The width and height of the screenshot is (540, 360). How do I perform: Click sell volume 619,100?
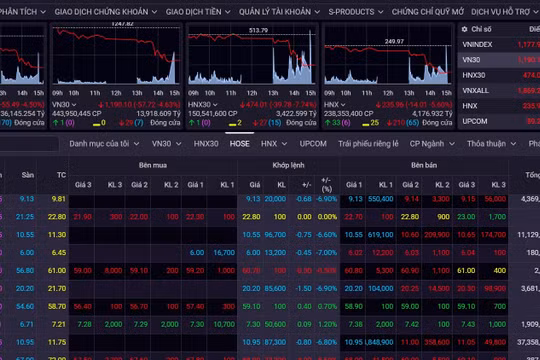[381, 235]
